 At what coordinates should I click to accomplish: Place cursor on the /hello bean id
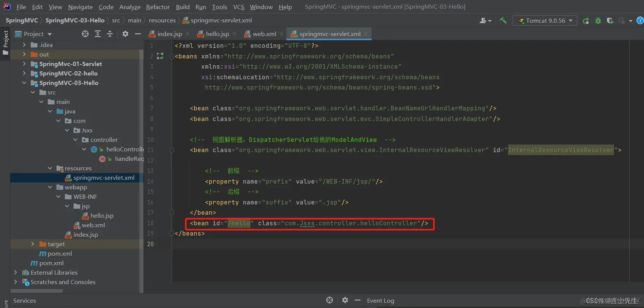point(239,223)
